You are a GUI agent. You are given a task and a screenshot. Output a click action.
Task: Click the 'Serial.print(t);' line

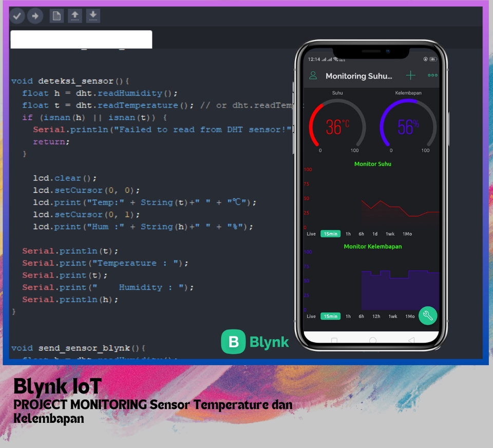click(65, 275)
